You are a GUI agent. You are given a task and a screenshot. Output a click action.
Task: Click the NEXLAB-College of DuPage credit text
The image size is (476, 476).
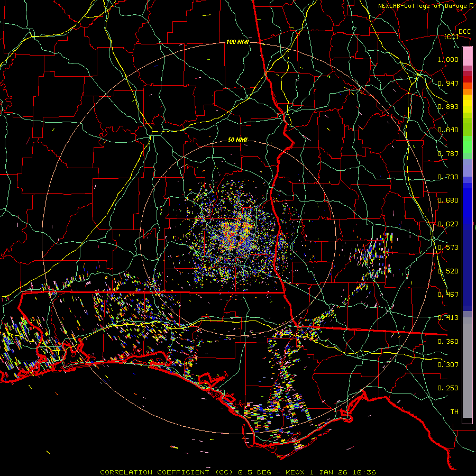[x=424, y=6]
